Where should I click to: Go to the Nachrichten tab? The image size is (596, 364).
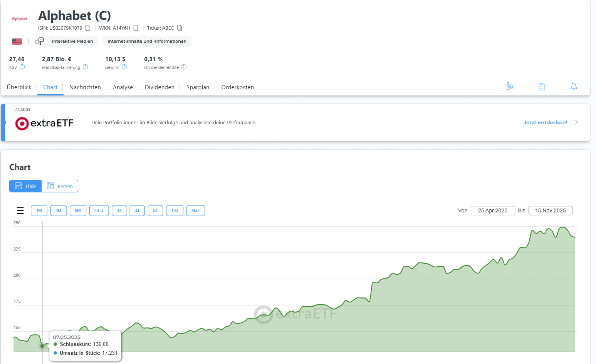click(x=85, y=87)
